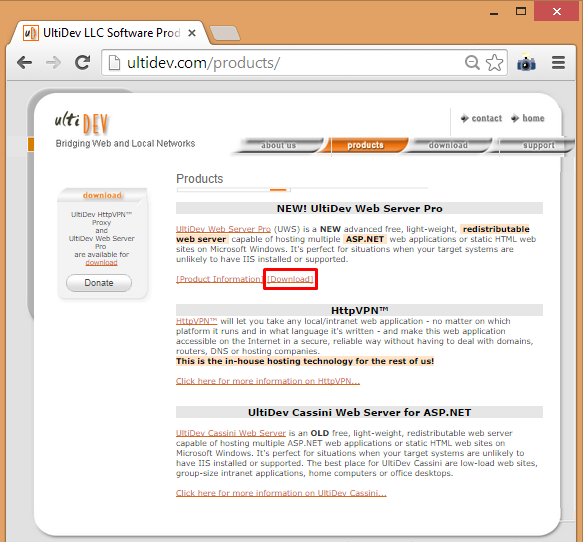583x542 pixels.
Task: Click the Donate button
Action: [99, 283]
